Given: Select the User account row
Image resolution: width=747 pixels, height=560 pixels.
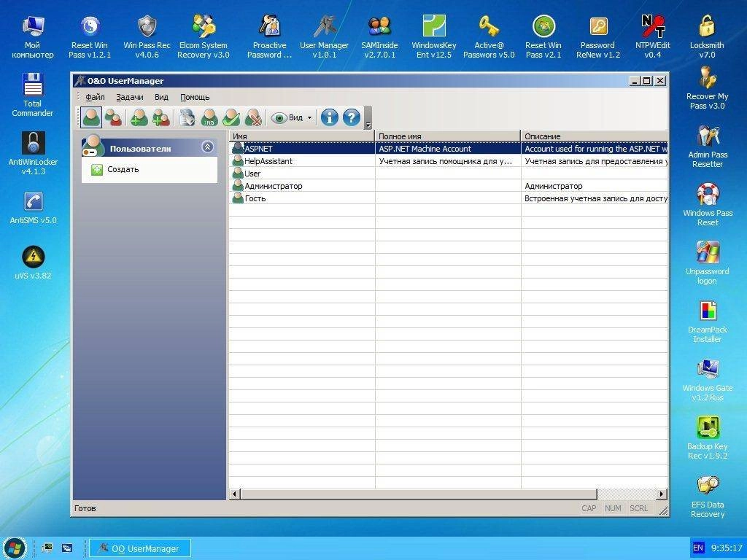Looking at the screenshot, I should (449, 174).
